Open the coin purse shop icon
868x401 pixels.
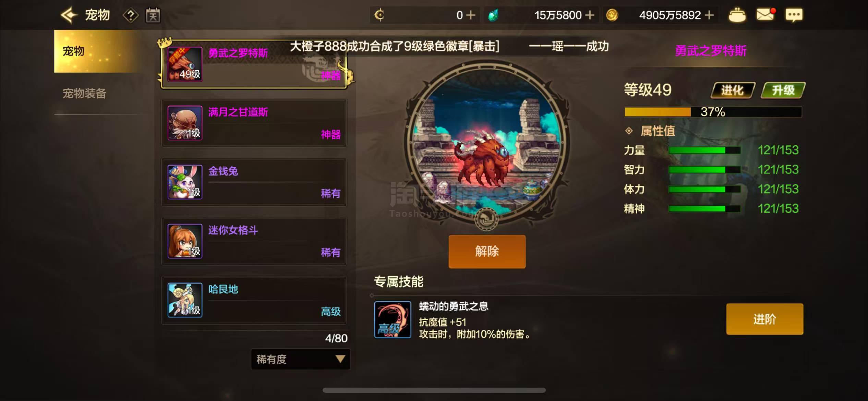tap(737, 15)
